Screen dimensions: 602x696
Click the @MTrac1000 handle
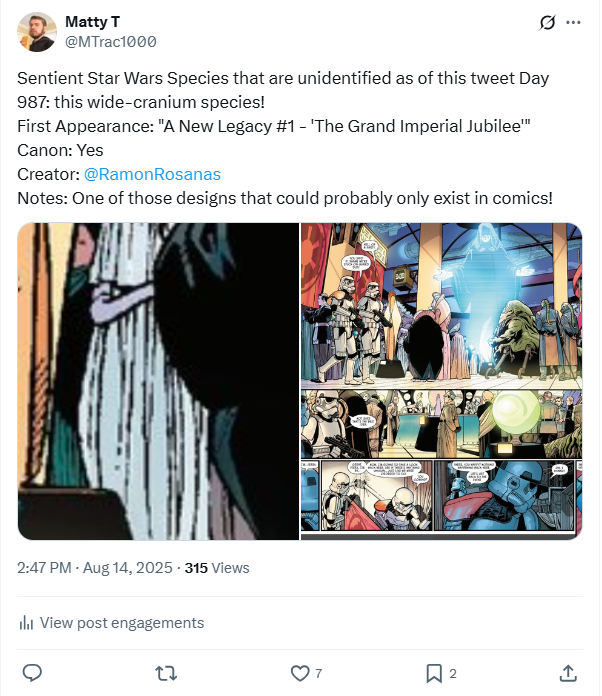click(x=110, y=42)
